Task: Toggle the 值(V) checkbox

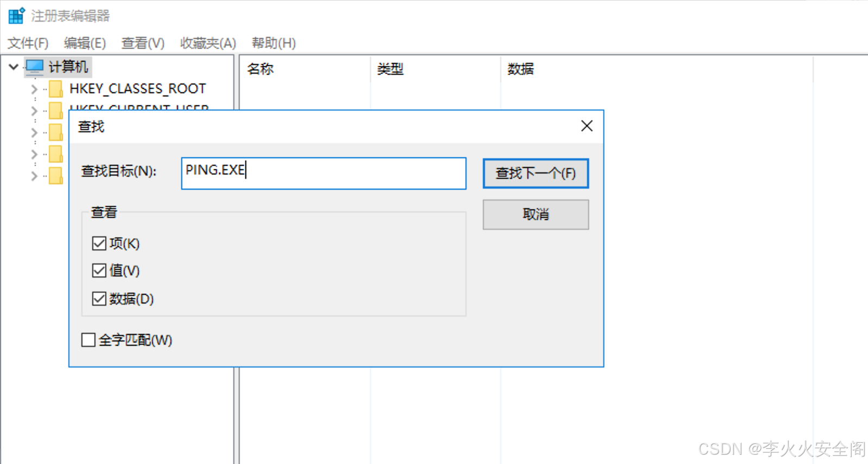Action: point(99,270)
